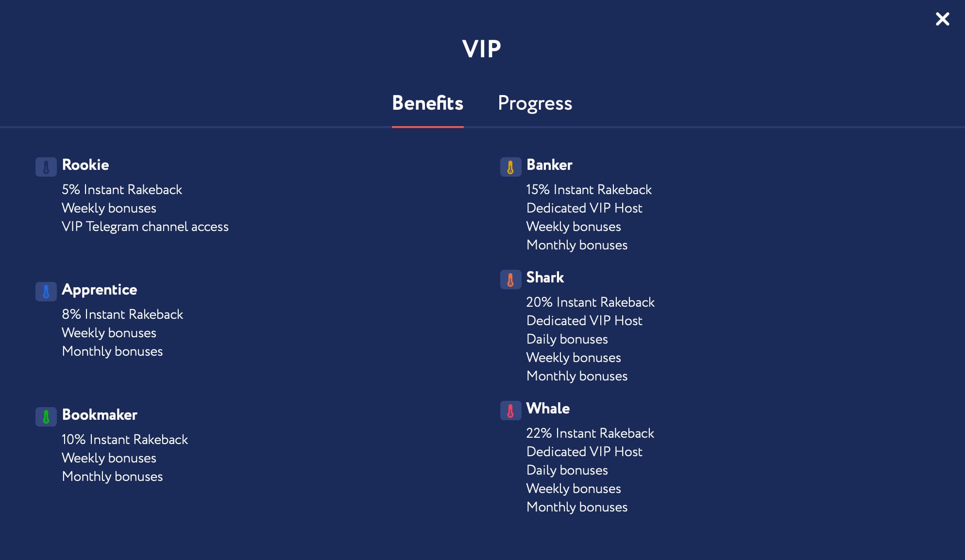Click VIP Telegram channel access text

(145, 227)
